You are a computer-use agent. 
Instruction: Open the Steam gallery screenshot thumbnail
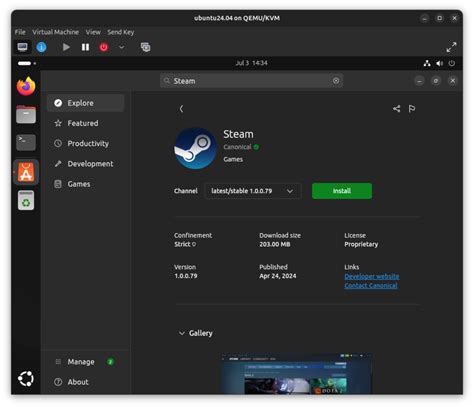point(296,374)
